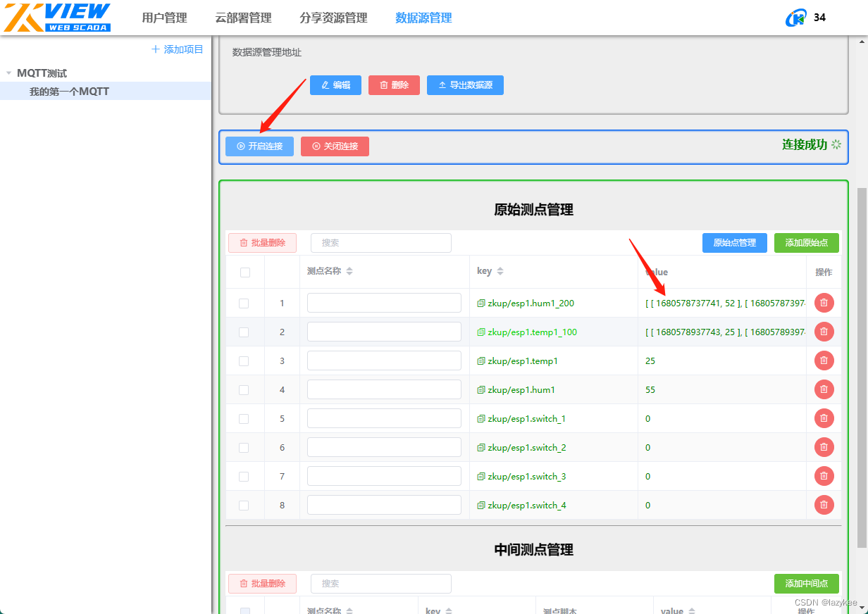
Task: Switch to 云部署管理 in the navigation
Action: 243,18
